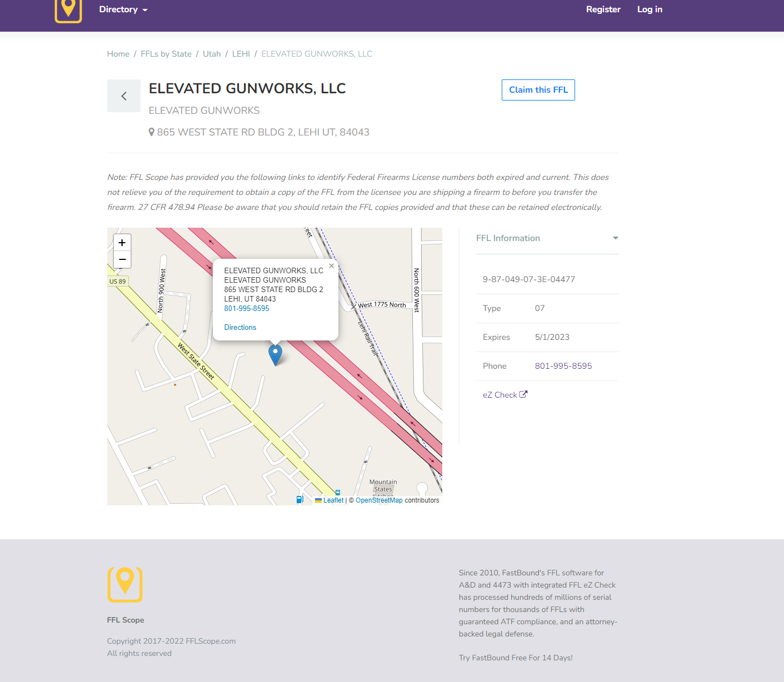784x682 pixels.
Task: Click the Copyright 2017-2022 FFLScope.com text
Action: (x=171, y=641)
